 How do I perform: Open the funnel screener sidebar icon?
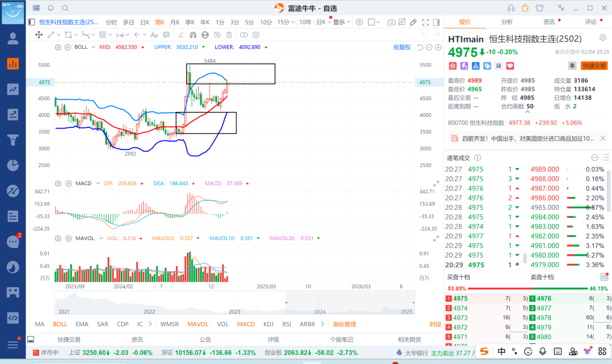pyautogui.click(x=13, y=140)
